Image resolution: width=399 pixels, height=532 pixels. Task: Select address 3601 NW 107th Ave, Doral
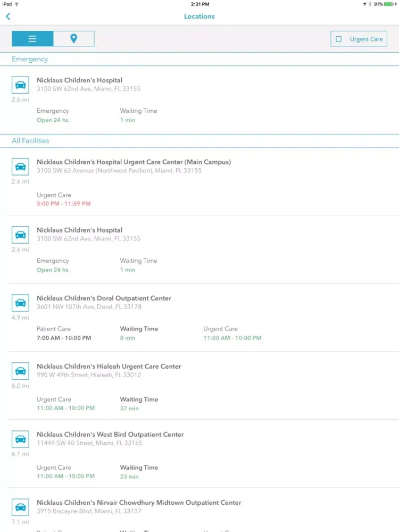[89, 307]
